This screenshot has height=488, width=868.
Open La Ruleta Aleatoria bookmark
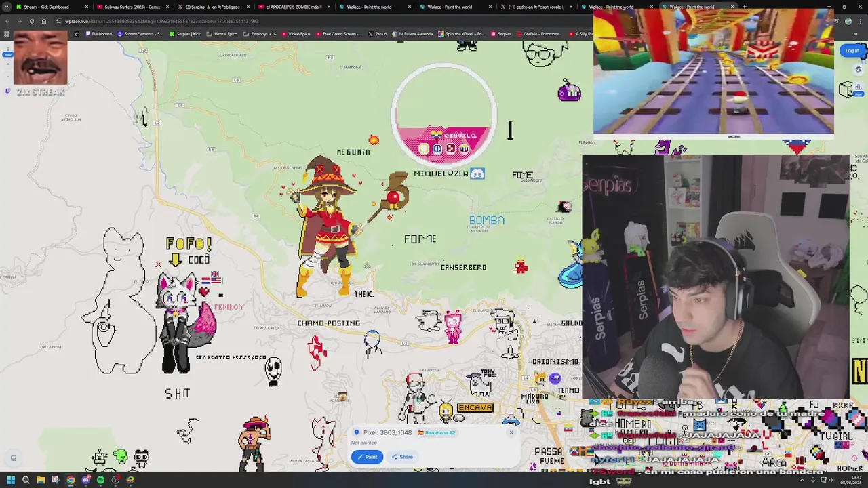(412, 34)
